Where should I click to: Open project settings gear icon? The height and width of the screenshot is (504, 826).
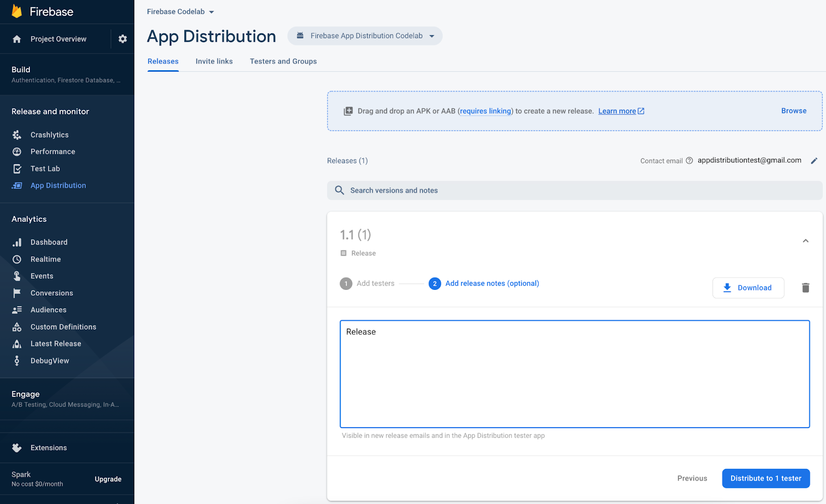(x=122, y=39)
